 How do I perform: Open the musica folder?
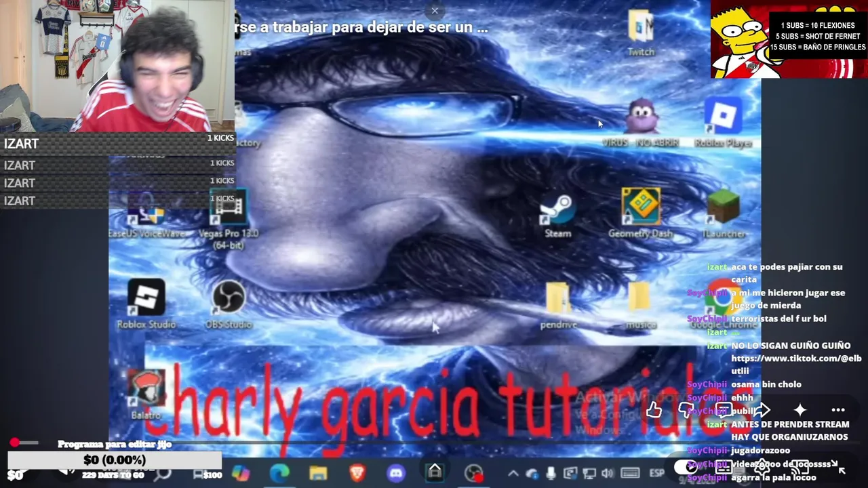(x=641, y=305)
